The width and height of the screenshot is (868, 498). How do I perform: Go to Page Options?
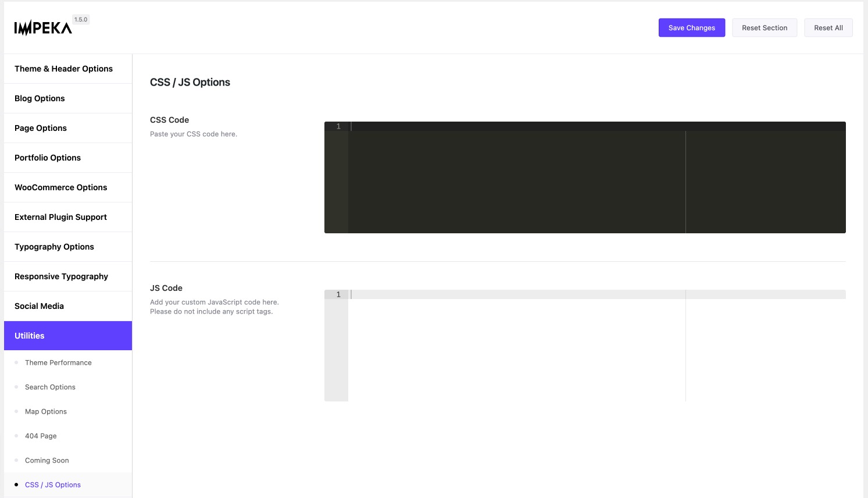tap(40, 128)
